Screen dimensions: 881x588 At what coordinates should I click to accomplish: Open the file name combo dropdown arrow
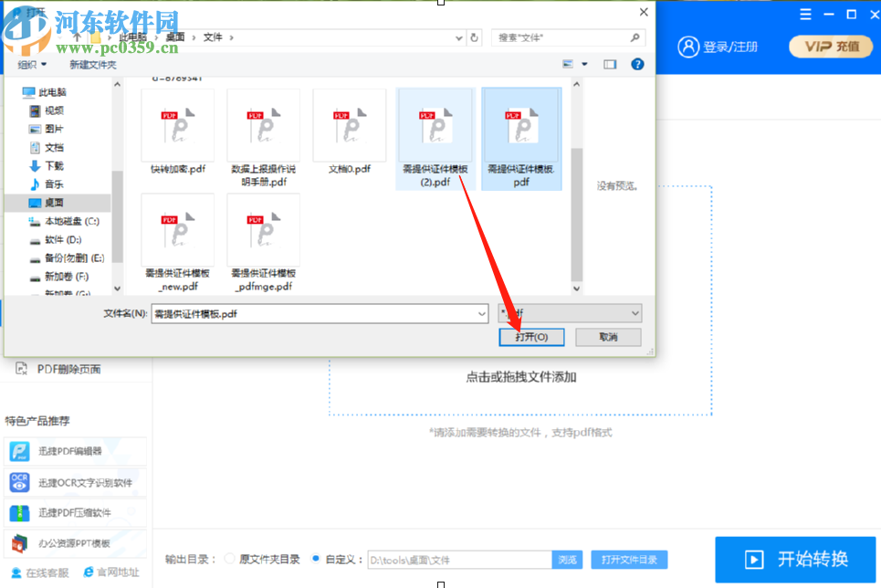pyautogui.click(x=482, y=314)
